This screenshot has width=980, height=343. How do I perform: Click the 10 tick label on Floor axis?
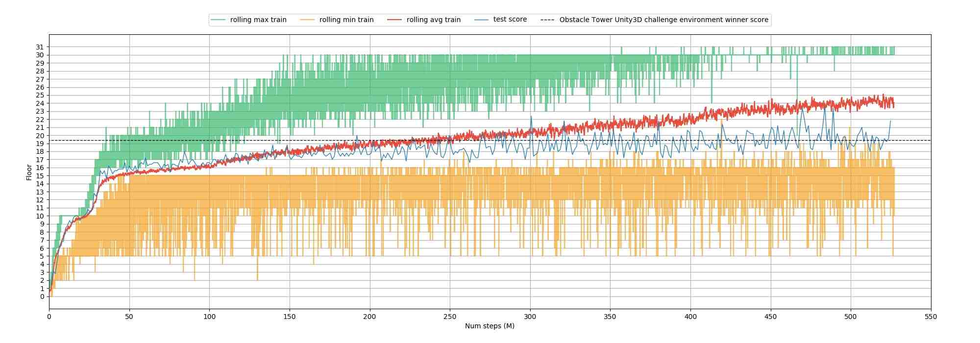click(x=40, y=216)
